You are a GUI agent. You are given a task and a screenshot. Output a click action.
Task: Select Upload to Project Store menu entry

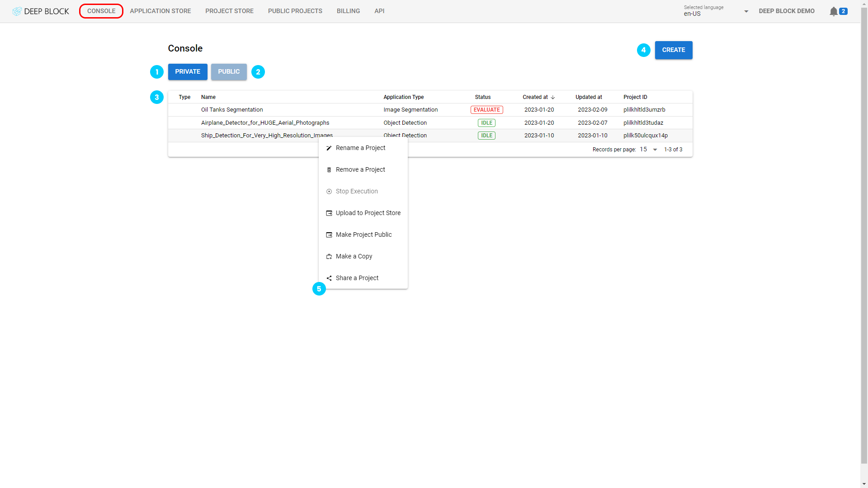[x=363, y=213]
